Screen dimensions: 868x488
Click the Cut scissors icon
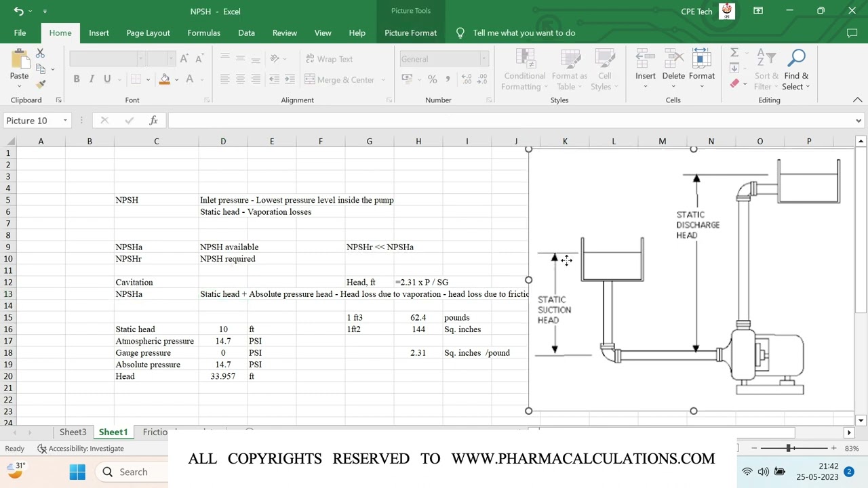coord(40,53)
